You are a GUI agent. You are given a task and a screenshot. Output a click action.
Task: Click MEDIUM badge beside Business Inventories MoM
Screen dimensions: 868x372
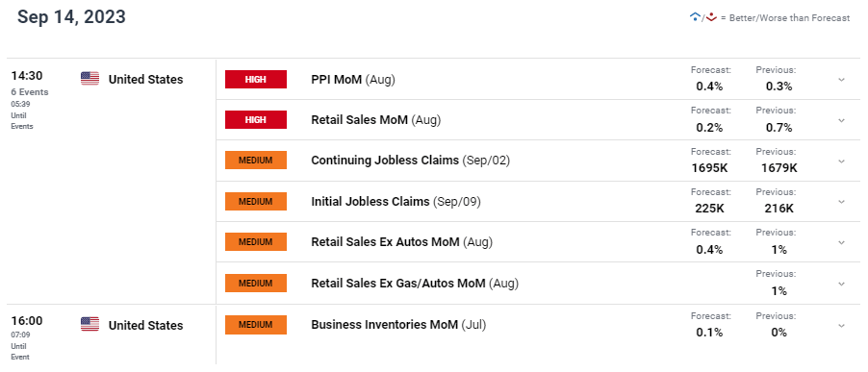256,325
